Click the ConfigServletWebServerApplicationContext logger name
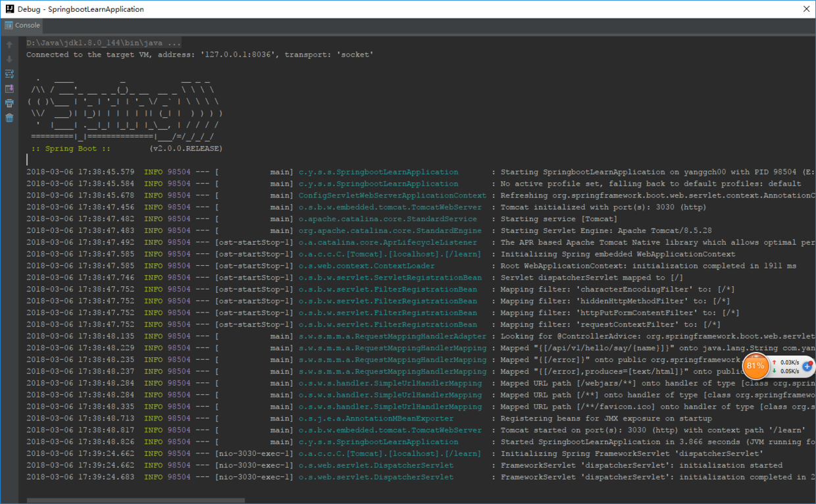 tap(393, 195)
